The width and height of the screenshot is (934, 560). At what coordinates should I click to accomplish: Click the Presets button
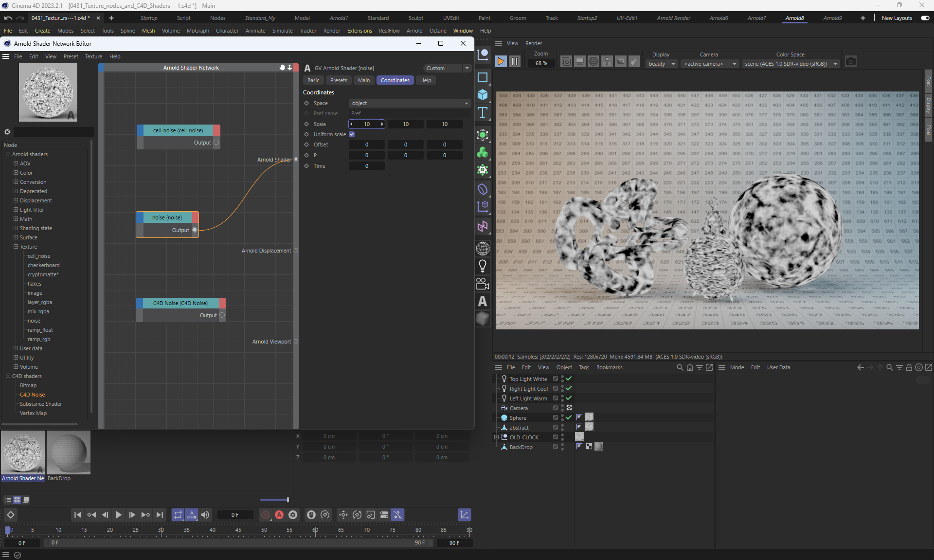point(338,80)
